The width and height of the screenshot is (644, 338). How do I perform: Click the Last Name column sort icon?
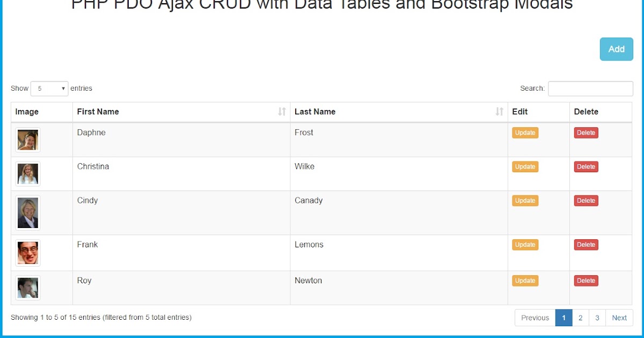click(x=499, y=112)
